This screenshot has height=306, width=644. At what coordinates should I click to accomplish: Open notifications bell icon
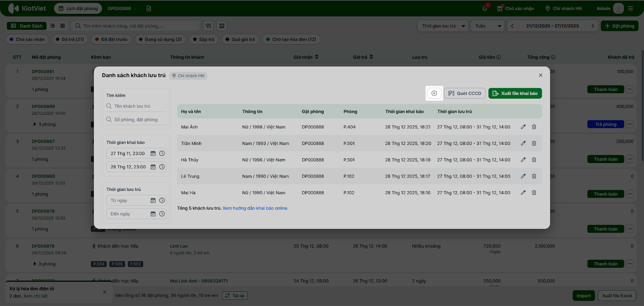click(485, 8)
